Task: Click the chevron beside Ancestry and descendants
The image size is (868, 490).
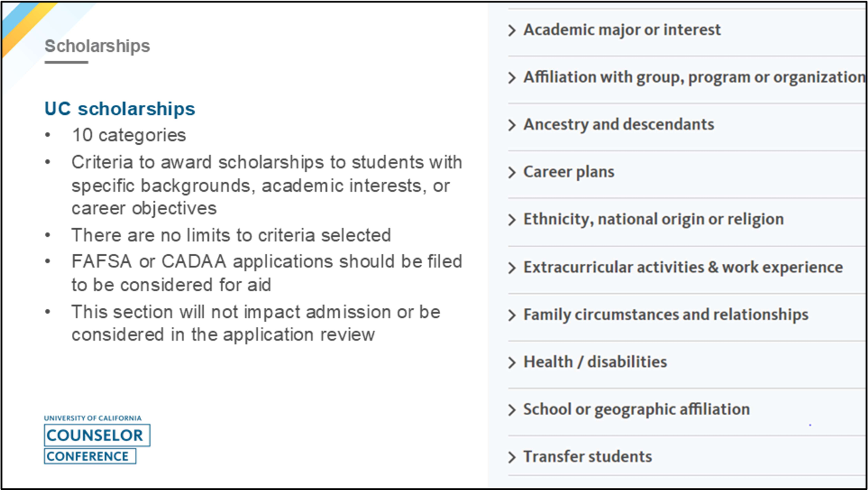Action: coord(512,125)
